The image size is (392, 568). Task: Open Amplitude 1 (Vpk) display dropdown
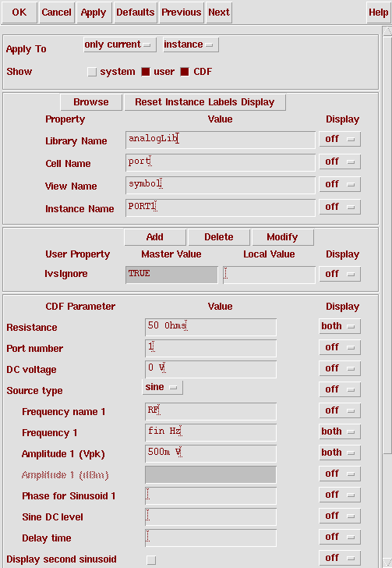point(340,453)
